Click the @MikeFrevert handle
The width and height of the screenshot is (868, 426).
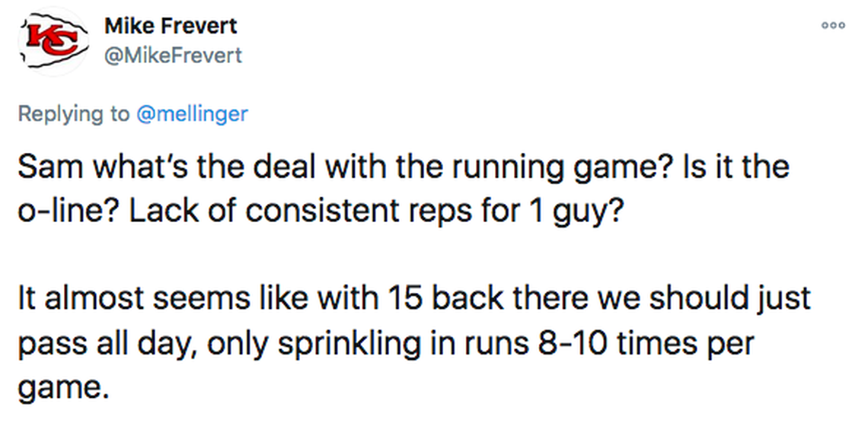[x=172, y=55]
